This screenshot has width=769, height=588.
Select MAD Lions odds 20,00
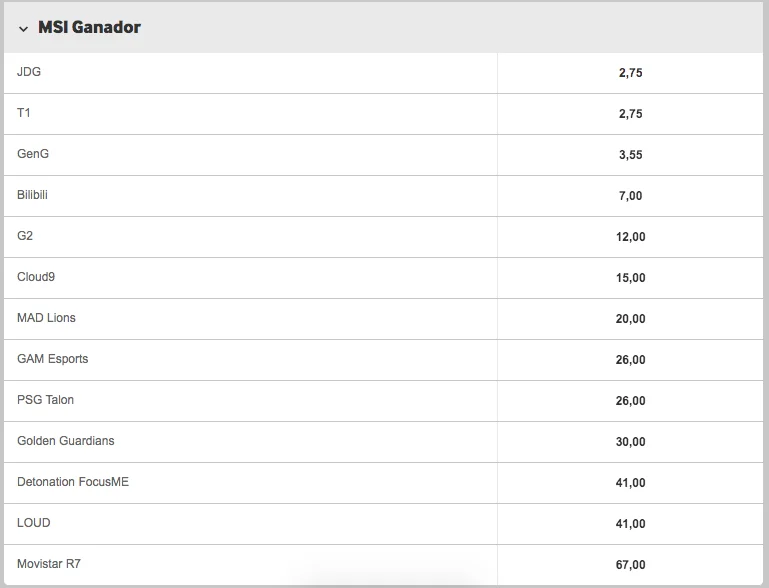coord(630,319)
